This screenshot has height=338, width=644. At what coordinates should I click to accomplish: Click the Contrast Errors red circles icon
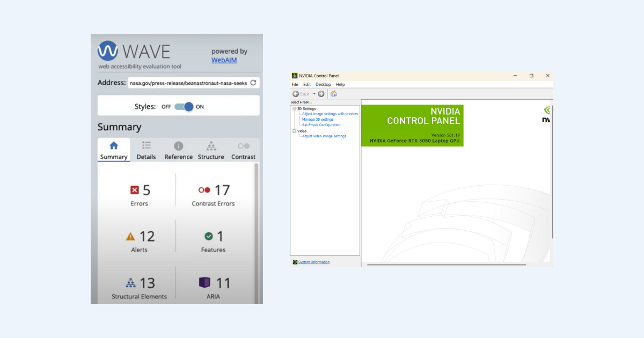pos(204,190)
